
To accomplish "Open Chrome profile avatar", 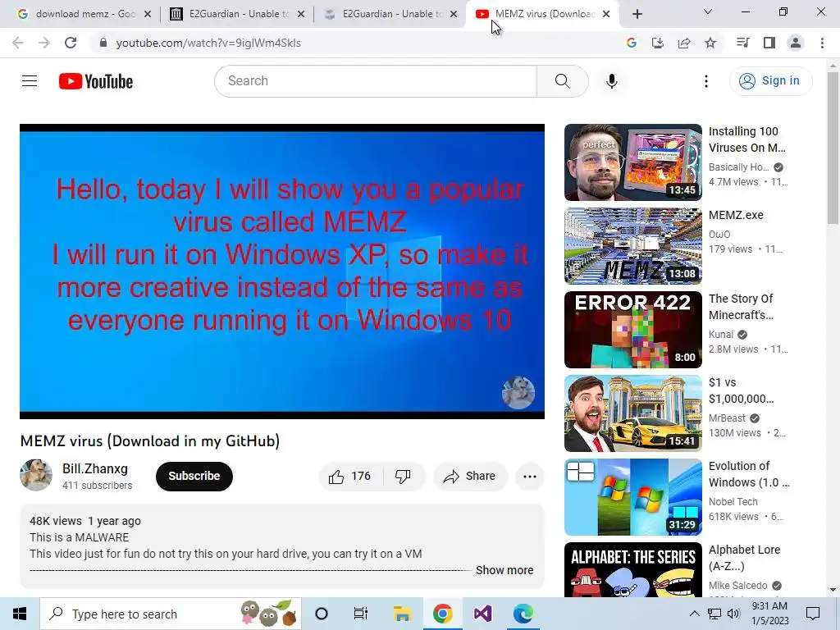I will point(796,43).
